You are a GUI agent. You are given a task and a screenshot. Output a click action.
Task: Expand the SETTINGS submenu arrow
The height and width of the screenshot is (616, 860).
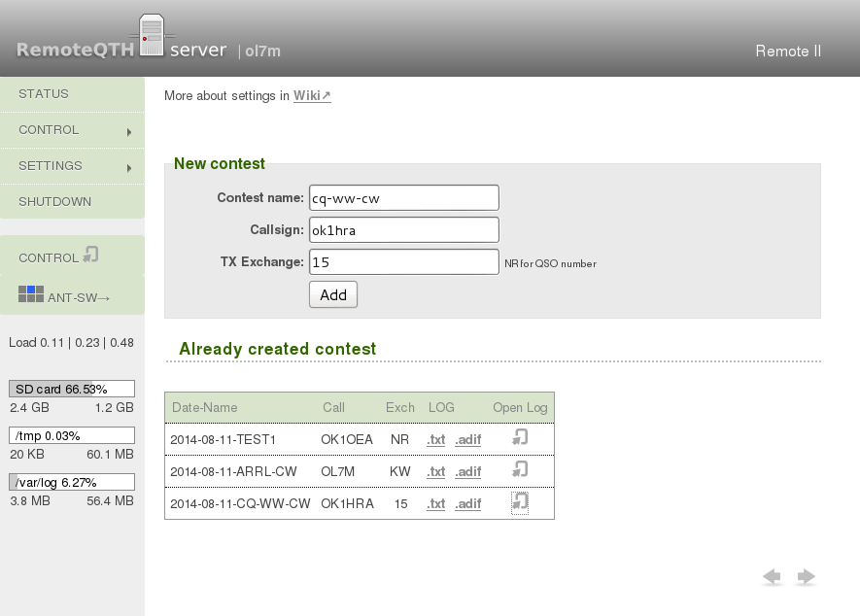129,168
